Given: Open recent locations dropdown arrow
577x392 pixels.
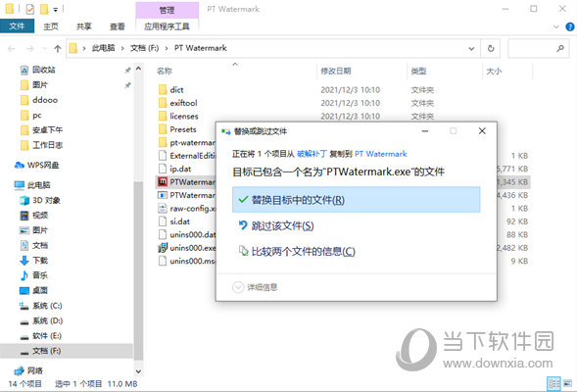Looking at the screenshot, I should (45, 48).
